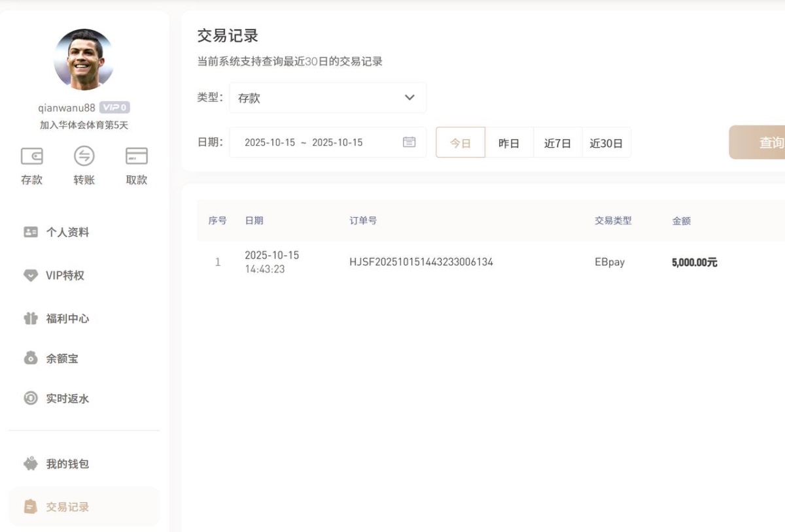This screenshot has width=785, height=532.
Task: Open the 我的钱包 piggy bank icon
Action: coord(30,464)
